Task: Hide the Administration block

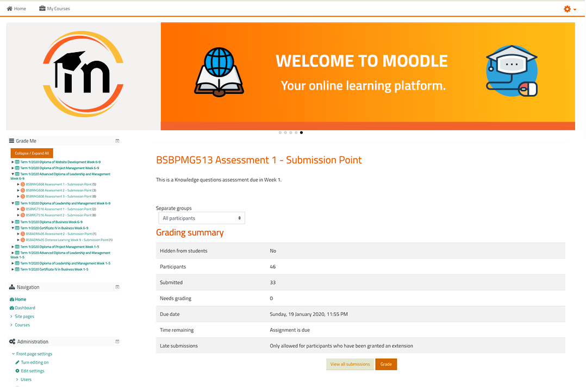Action: [x=117, y=342]
